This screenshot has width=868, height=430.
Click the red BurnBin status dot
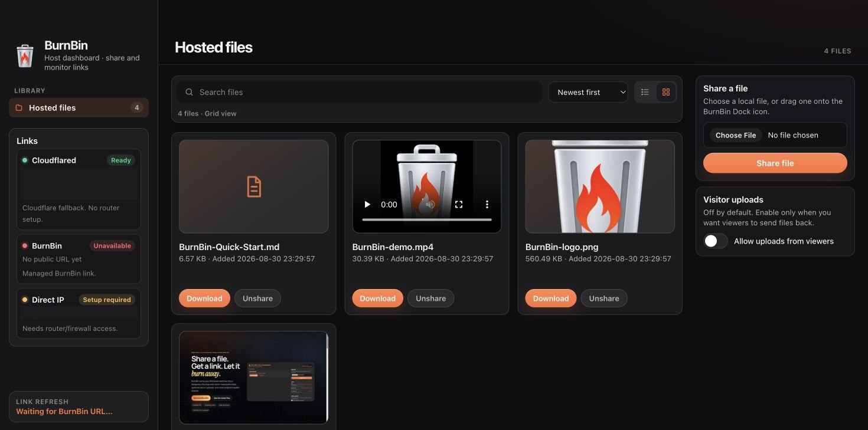click(25, 246)
